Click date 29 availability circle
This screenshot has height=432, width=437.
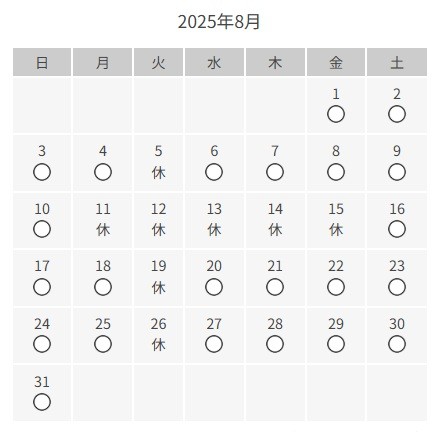tap(336, 344)
